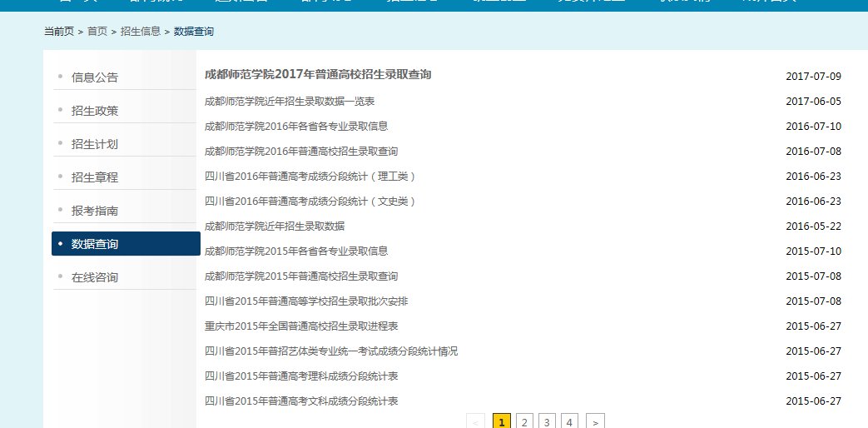Go to page 2 of results
This screenshot has width=868, height=428.
click(x=524, y=422)
